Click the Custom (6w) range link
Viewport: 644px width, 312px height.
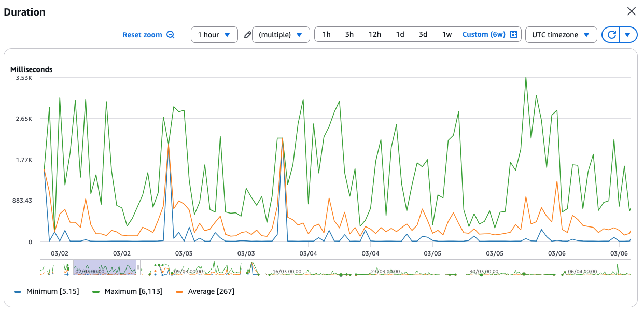[x=483, y=35]
